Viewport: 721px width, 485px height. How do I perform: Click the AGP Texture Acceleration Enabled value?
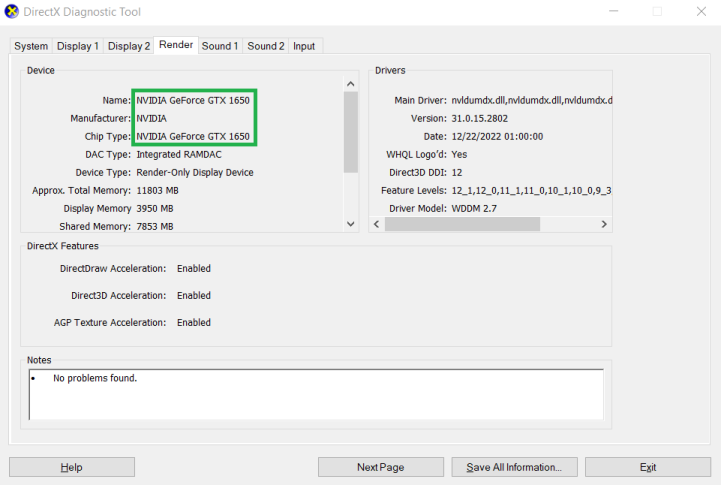(x=194, y=322)
